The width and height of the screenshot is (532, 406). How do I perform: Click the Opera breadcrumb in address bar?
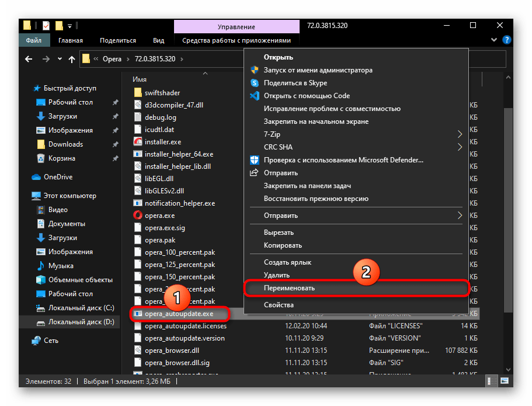[112, 59]
